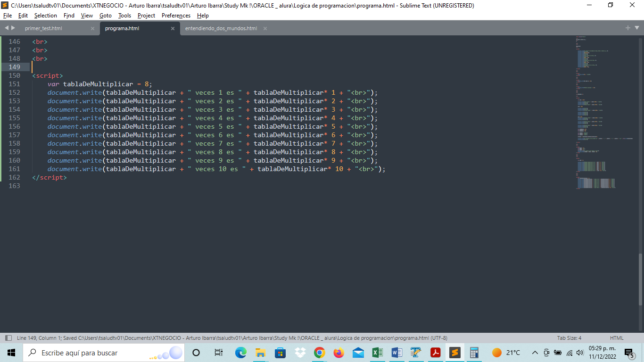The height and width of the screenshot is (362, 644).
Task: Click closing script tag on line 162
Action: pos(50,177)
